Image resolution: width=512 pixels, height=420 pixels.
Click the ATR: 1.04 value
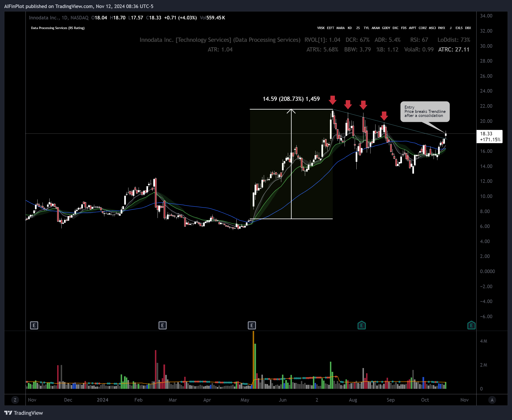coord(220,49)
